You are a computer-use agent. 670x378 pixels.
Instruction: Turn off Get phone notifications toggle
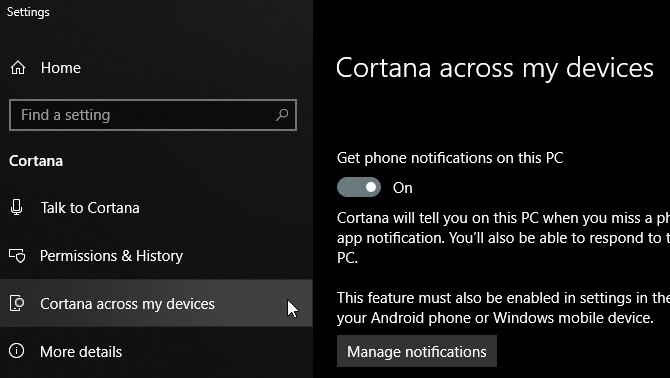point(359,187)
